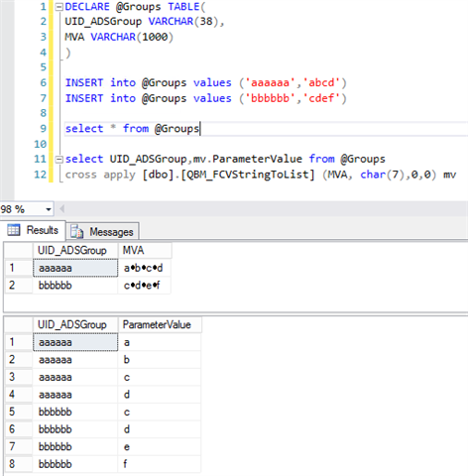Select row header 1 in first grid
The height and width of the screenshot is (476, 468).
click(x=19, y=268)
